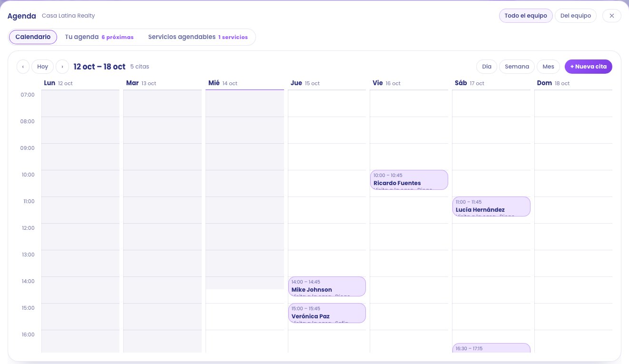Screen dimensions: 629x364
Task: Open Verónica Paz appointment at 15:00
Action: [x=327, y=313]
